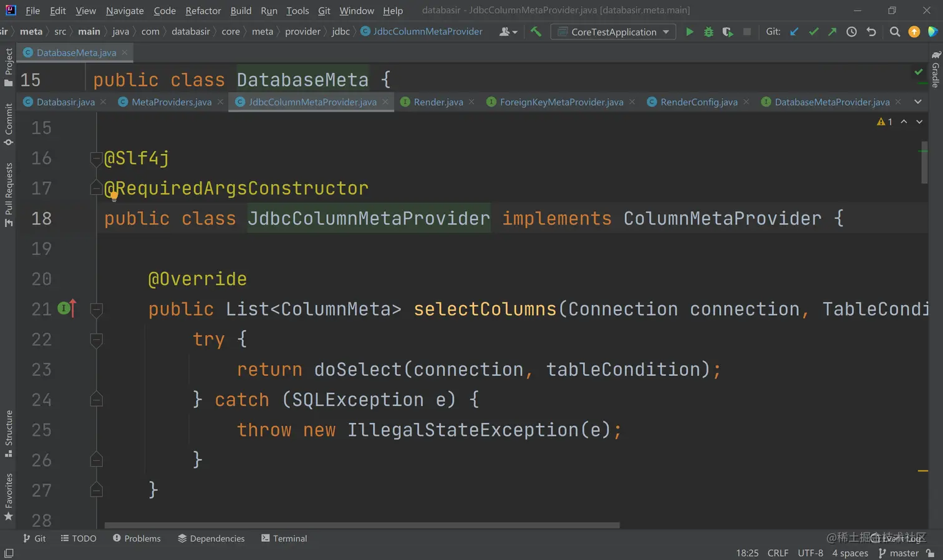Click the yellow intention bulb on line 17

tap(114, 196)
